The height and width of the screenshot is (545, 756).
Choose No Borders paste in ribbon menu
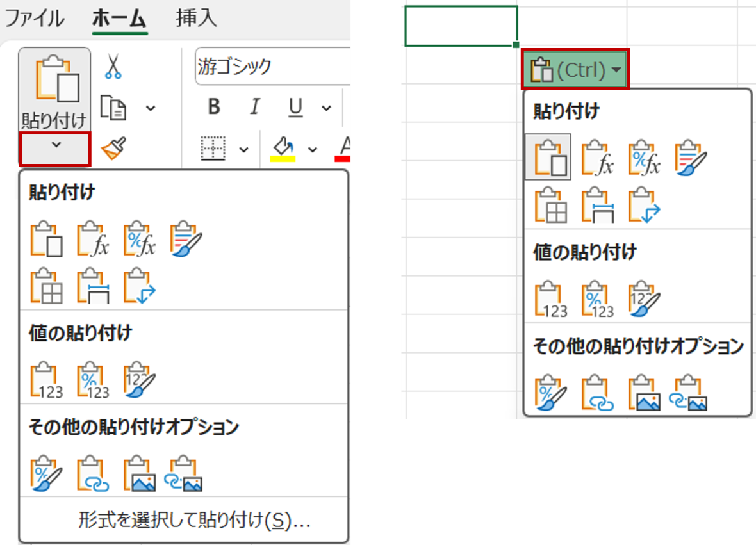pos(47,286)
